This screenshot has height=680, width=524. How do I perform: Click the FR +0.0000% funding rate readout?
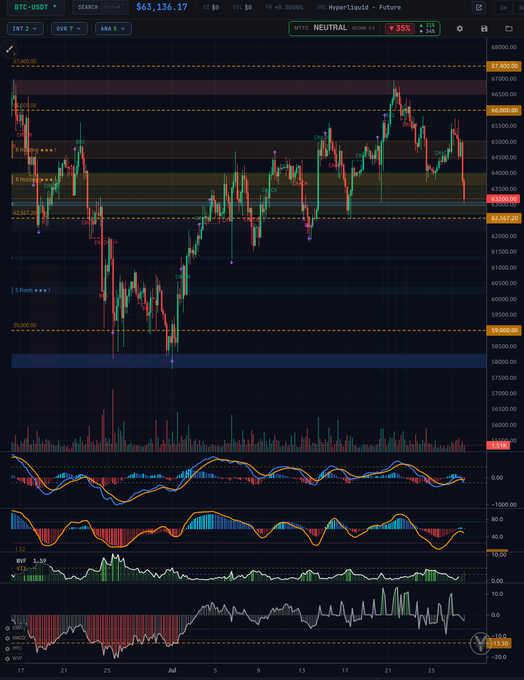pyautogui.click(x=285, y=7)
